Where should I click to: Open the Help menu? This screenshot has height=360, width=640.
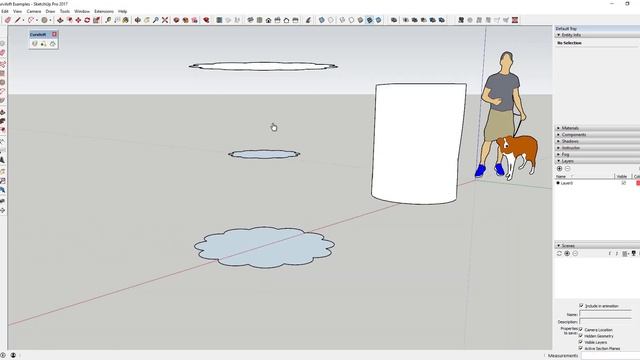tap(122, 11)
